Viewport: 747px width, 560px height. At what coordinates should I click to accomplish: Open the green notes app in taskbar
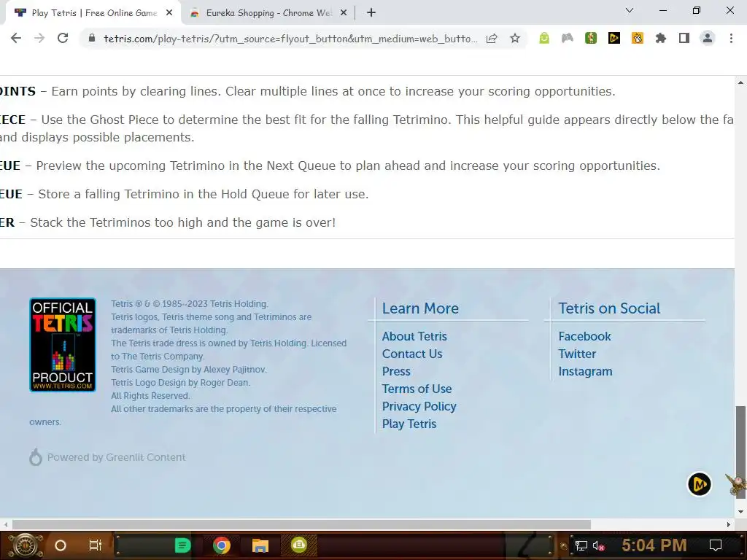point(182,545)
